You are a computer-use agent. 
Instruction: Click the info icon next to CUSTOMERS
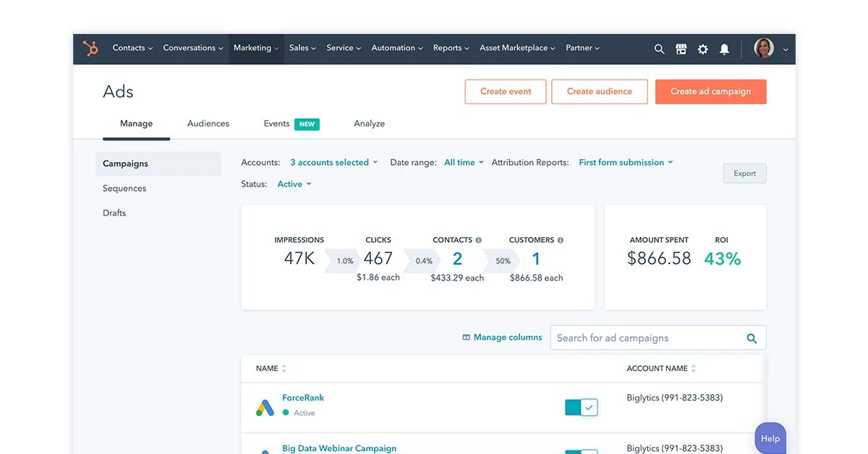pyautogui.click(x=560, y=239)
